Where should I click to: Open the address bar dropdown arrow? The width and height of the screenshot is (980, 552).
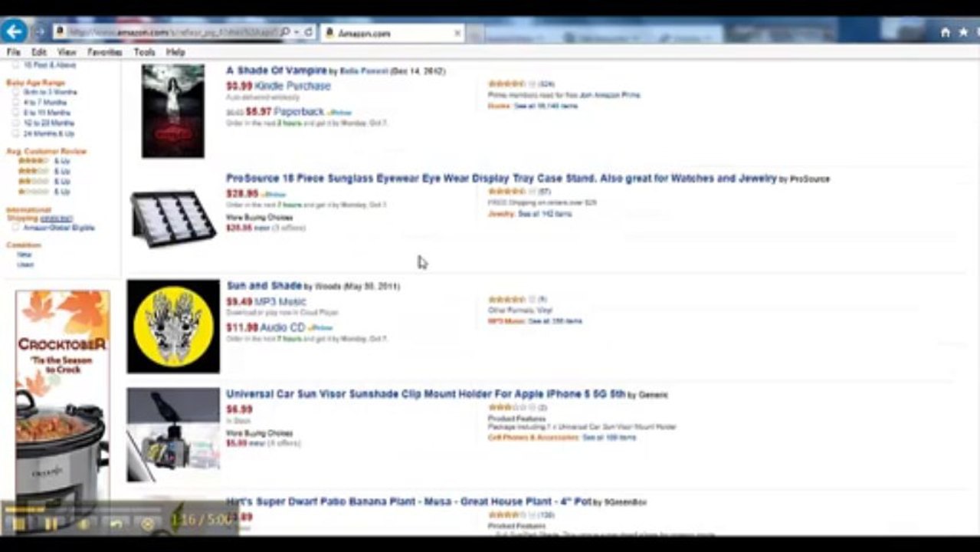297,32
